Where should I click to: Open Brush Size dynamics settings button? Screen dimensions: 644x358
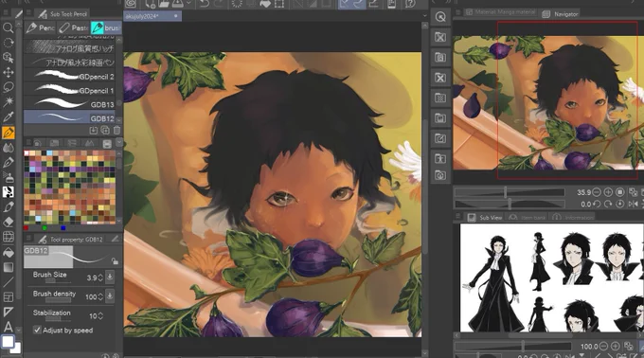pos(110,277)
